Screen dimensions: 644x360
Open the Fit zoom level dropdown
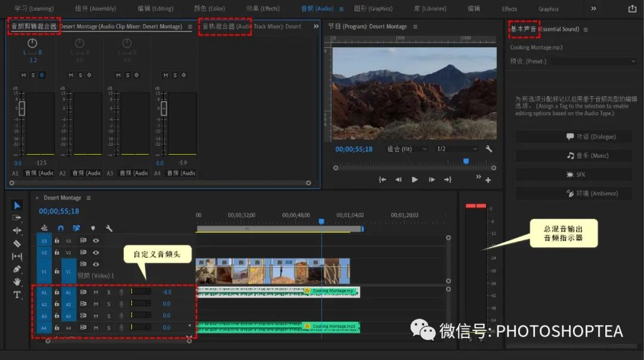(x=407, y=149)
